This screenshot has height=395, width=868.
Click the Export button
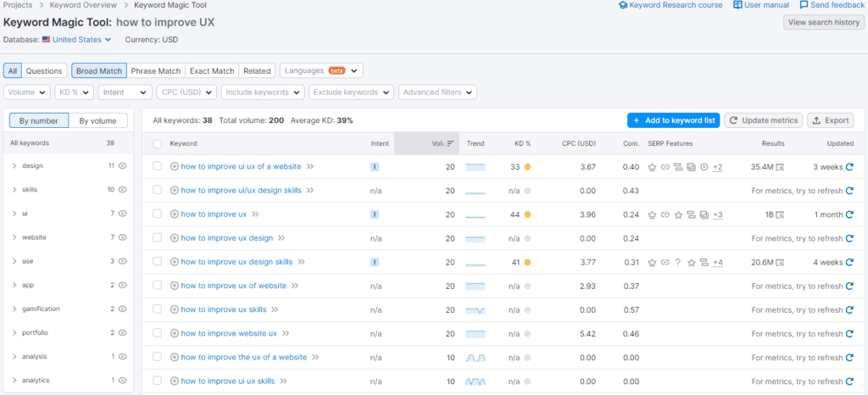831,120
